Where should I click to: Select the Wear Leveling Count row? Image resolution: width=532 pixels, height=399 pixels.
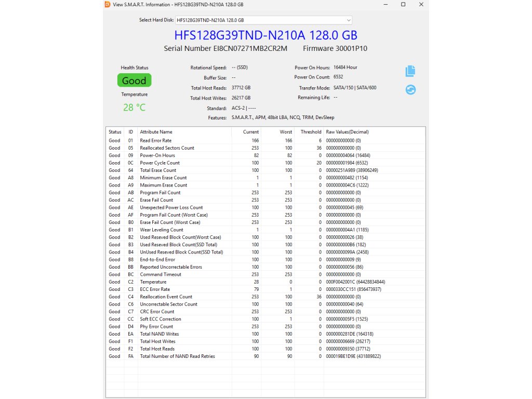(x=162, y=230)
